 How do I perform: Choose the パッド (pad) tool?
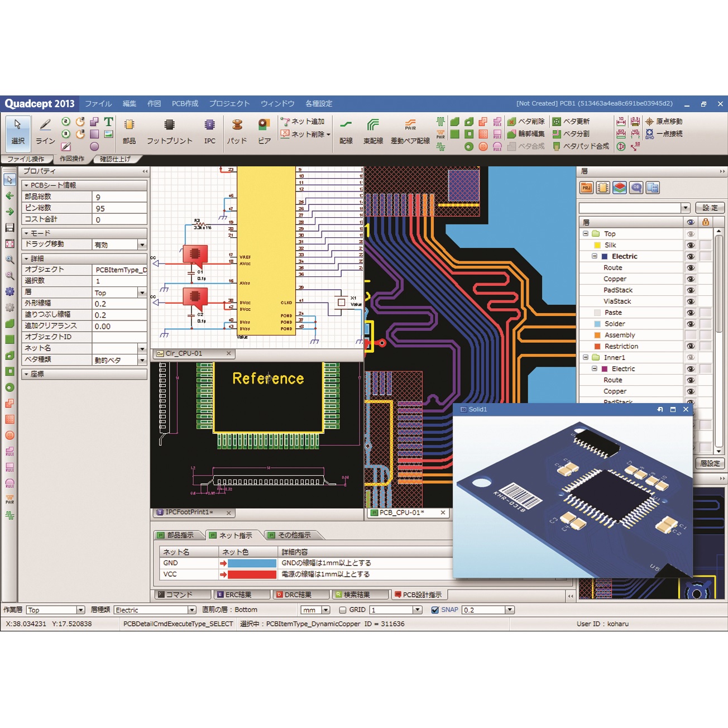[x=237, y=125]
